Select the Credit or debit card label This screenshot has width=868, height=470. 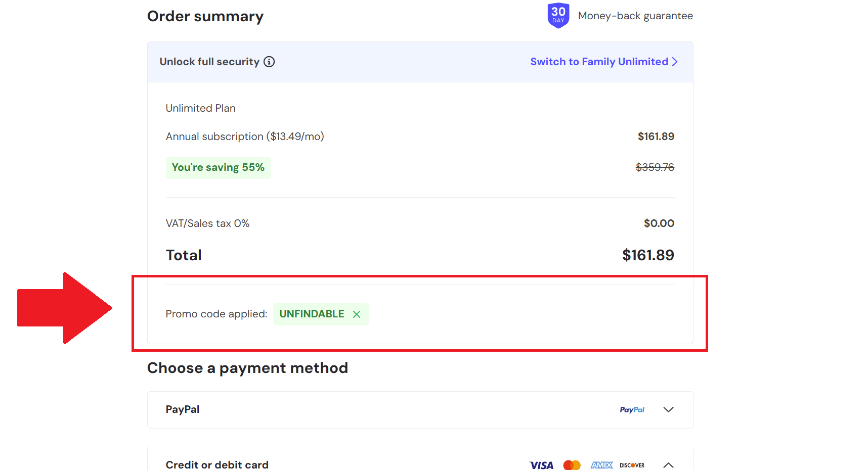(x=217, y=464)
